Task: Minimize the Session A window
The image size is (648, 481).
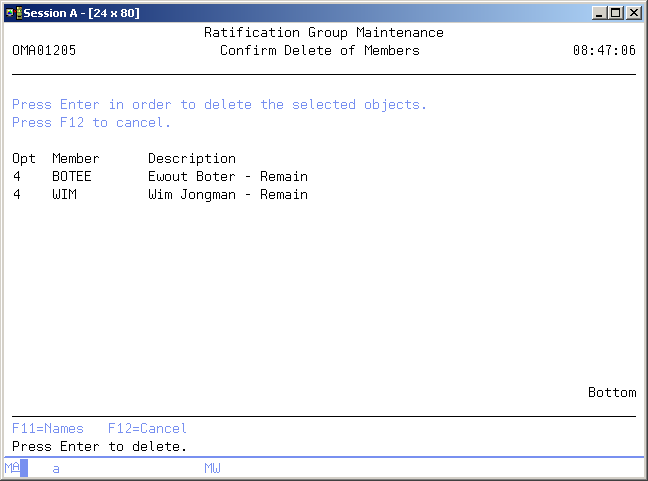Action: point(600,12)
